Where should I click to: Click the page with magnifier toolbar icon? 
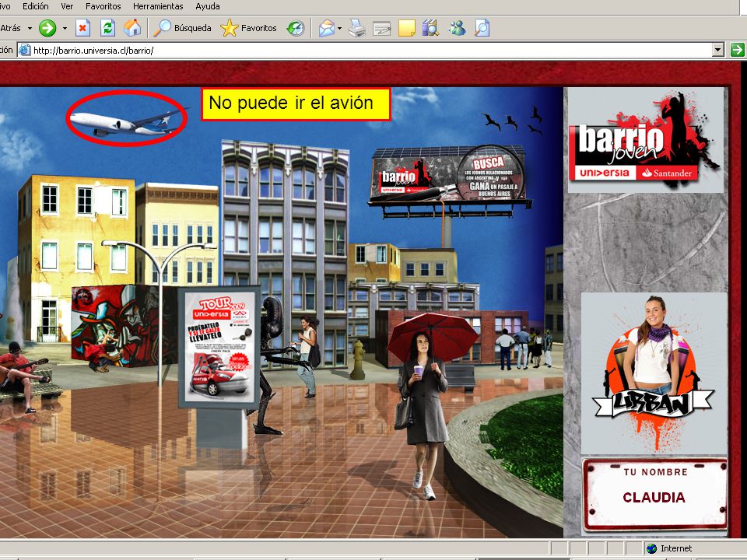[x=482, y=28]
